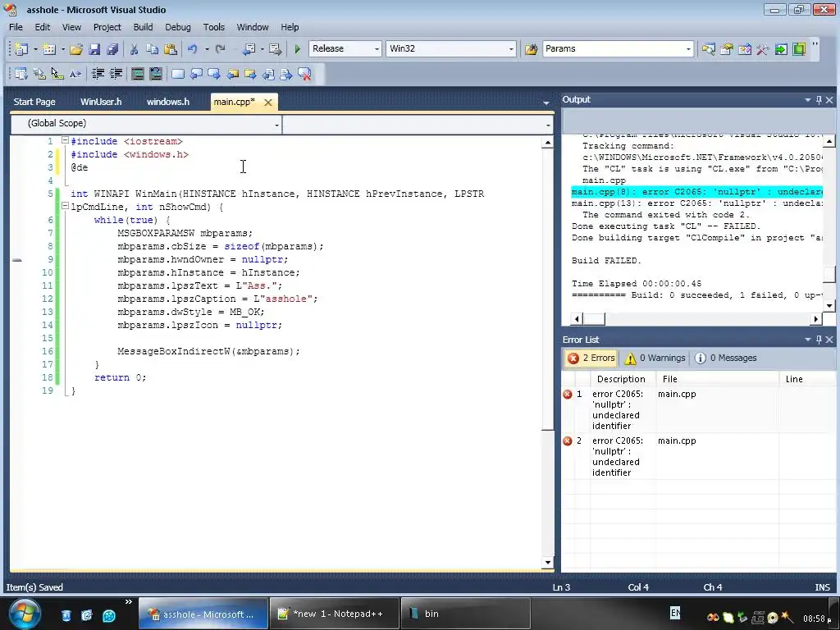Click the Navigate Forward icon

coord(276,49)
